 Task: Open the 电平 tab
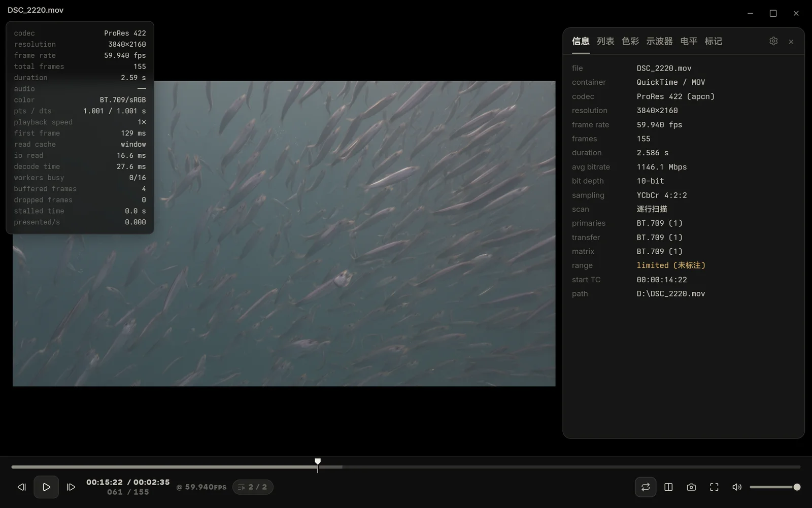coord(689,41)
